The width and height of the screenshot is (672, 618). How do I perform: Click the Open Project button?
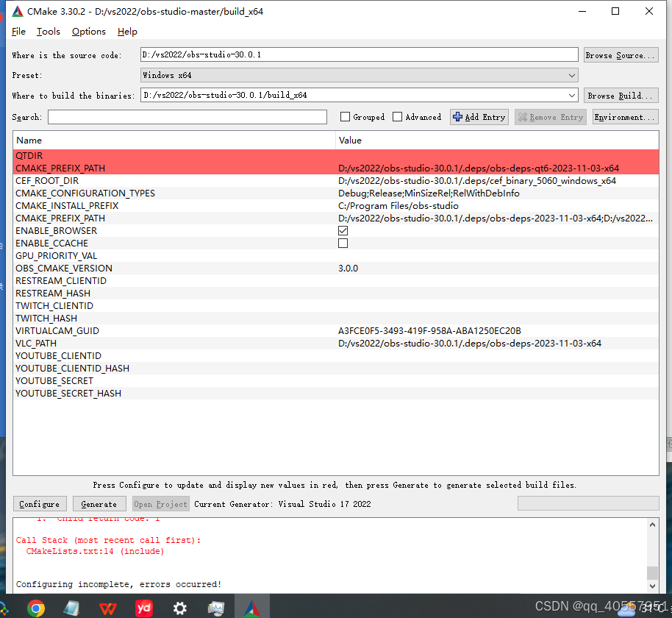161,504
